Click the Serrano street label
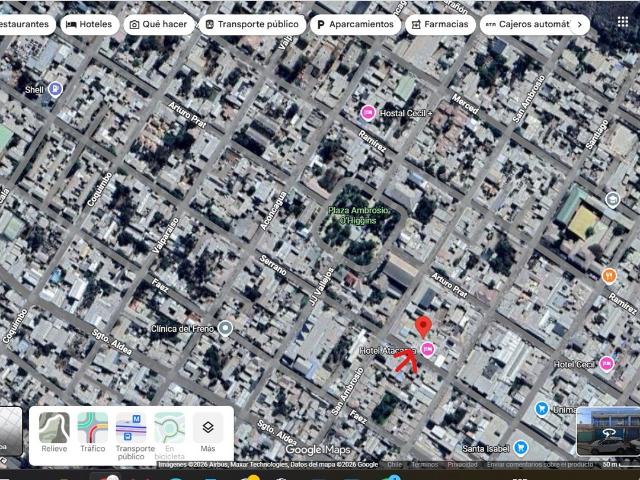This screenshot has height=480, width=640. pos(273,265)
